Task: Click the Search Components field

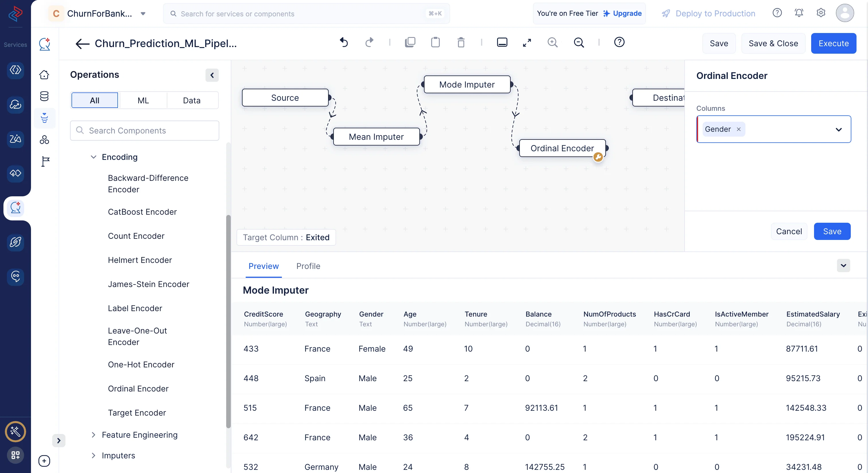Action: [145, 131]
